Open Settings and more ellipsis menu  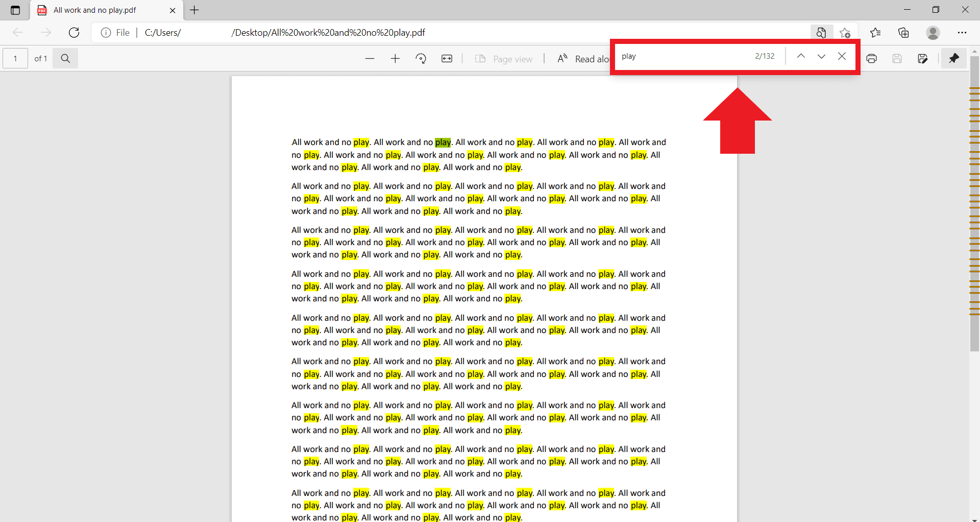[x=962, y=33]
